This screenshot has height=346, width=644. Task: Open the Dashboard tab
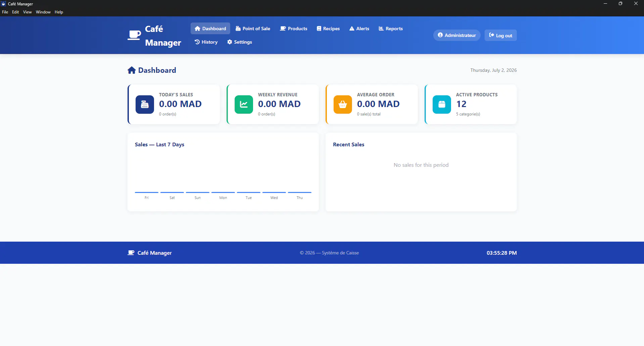(210, 29)
